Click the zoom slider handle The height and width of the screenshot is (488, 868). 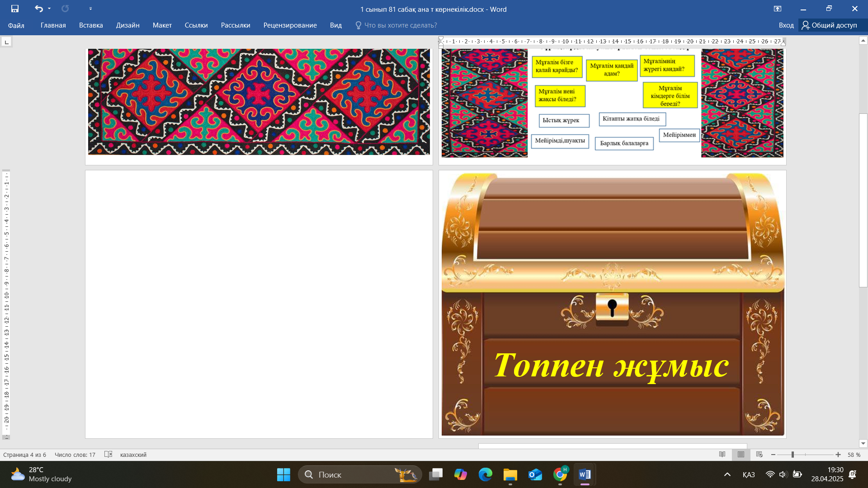point(793,455)
